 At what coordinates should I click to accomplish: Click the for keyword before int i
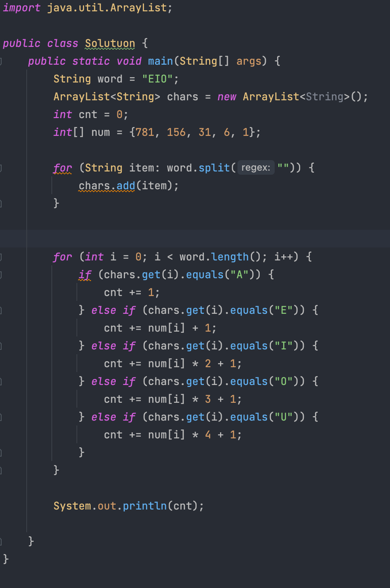(x=63, y=257)
